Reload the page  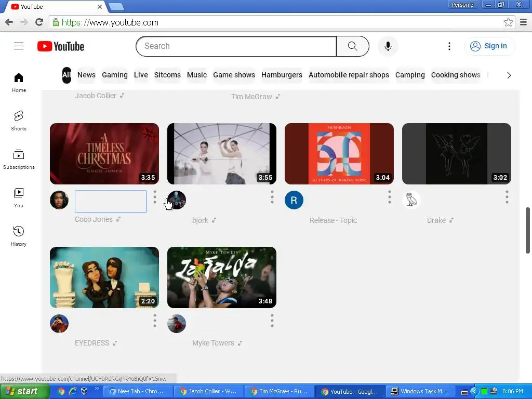click(x=39, y=22)
